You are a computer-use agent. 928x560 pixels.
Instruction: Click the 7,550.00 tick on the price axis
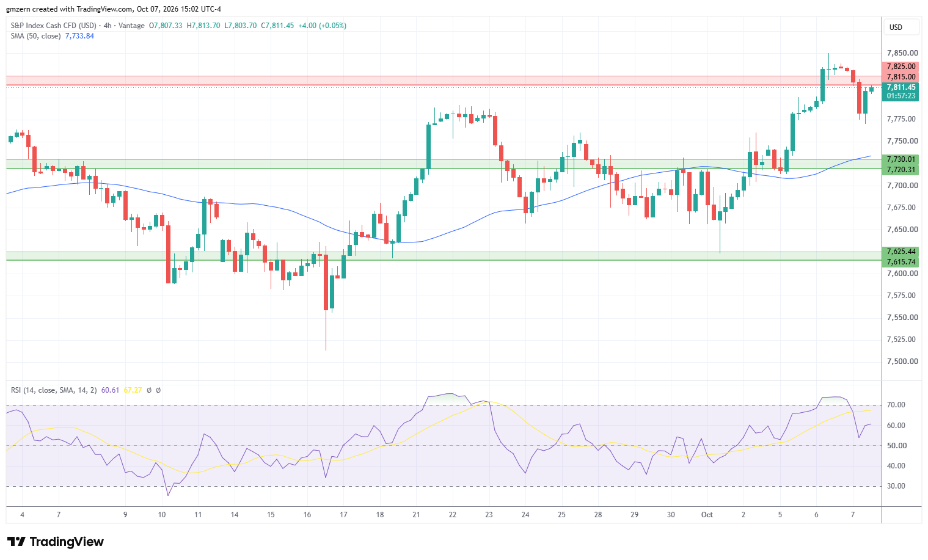pos(902,318)
